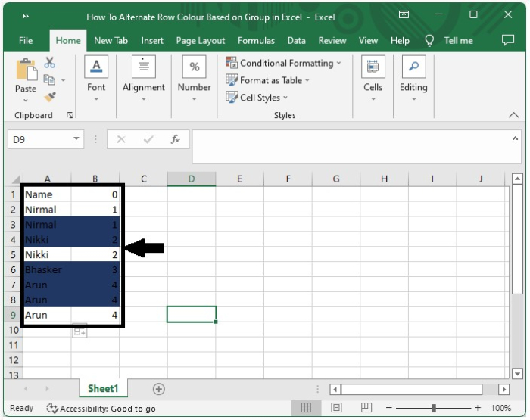Switch to the Page Layout tab

coord(201,41)
